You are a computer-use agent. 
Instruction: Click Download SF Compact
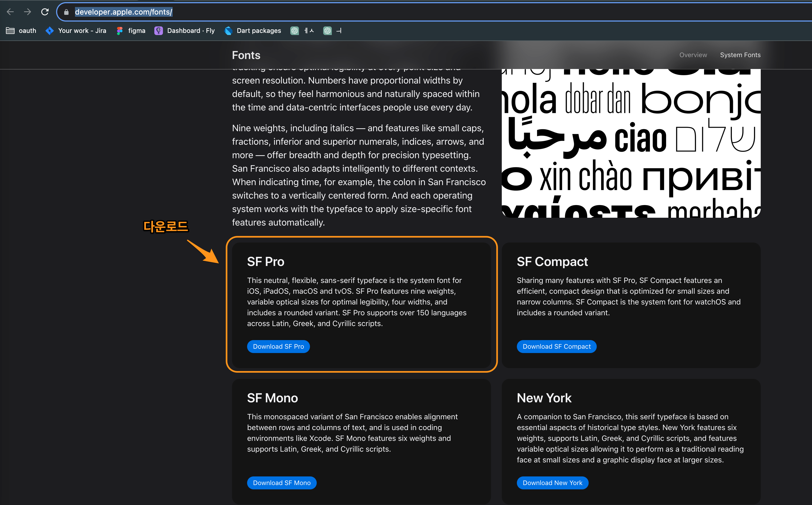pos(556,346)
